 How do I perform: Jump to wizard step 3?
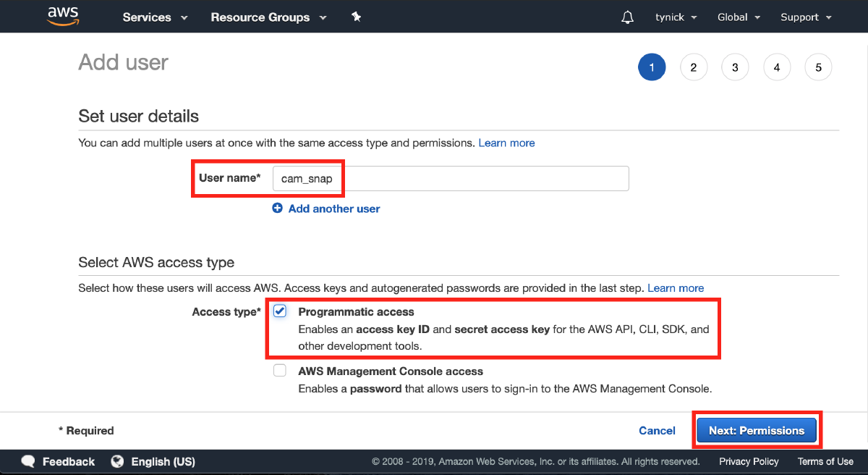(x=735, y=67)
